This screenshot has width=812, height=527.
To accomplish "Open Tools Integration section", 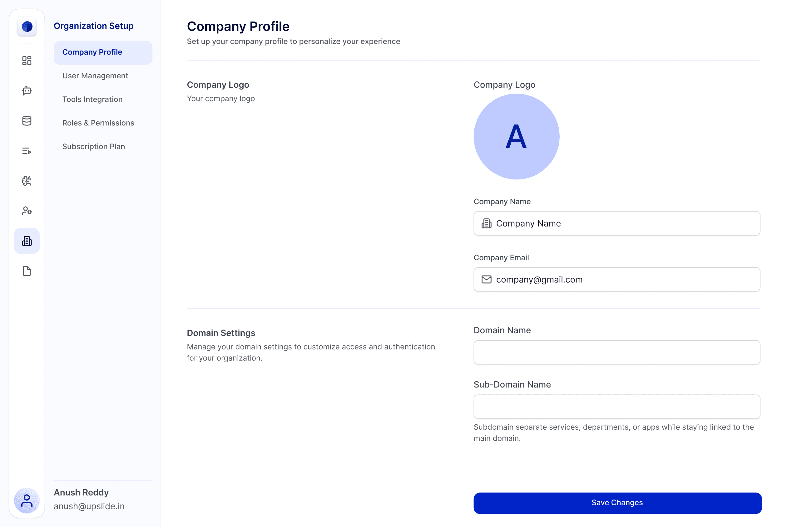I will (x=92, y=99).
